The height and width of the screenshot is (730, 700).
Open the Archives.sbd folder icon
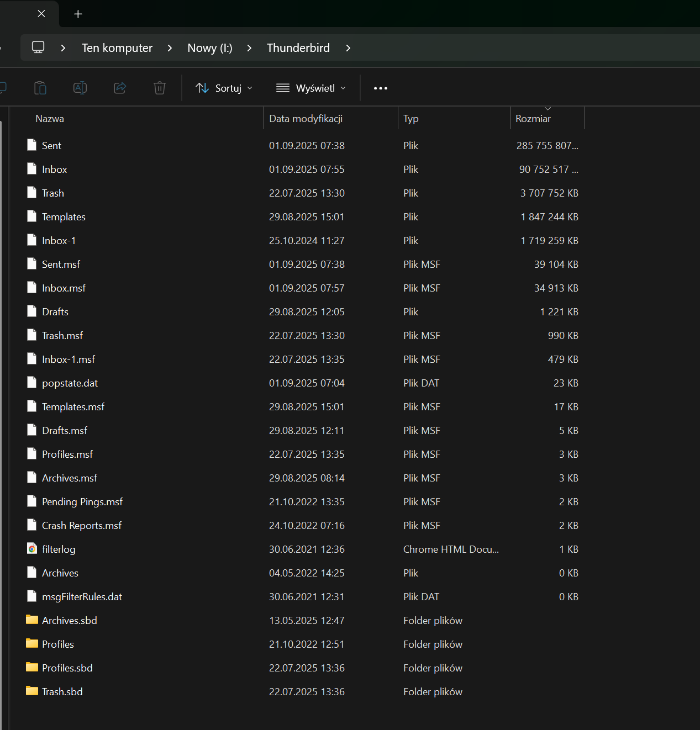point(32,620)
